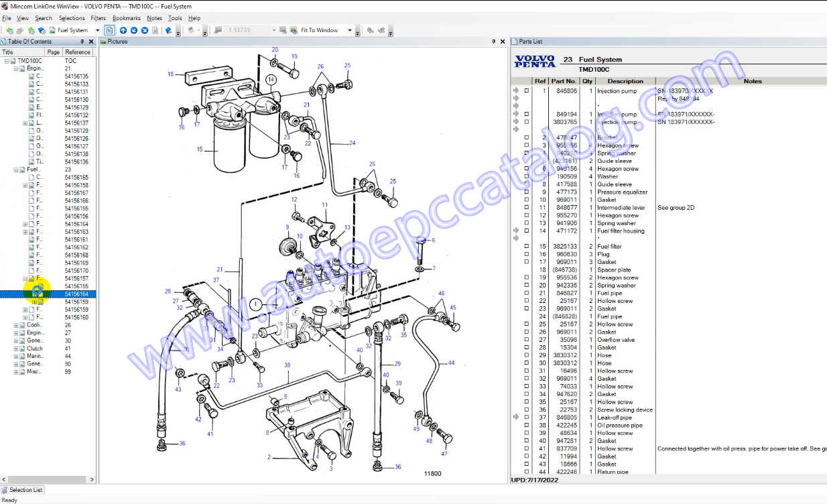
Task: Click the Reference column header in contents
Action: tap(78, 52)
